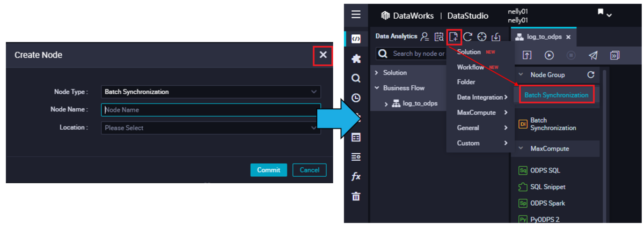The image size is (644, 232).
Task: Click the Cancel button
Action: (309, 170)
